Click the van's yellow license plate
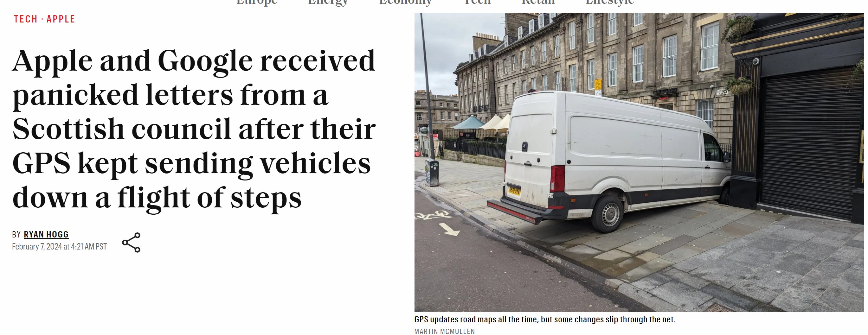The image size is (868, 335). pyautogui.click(x=514, y=191)
